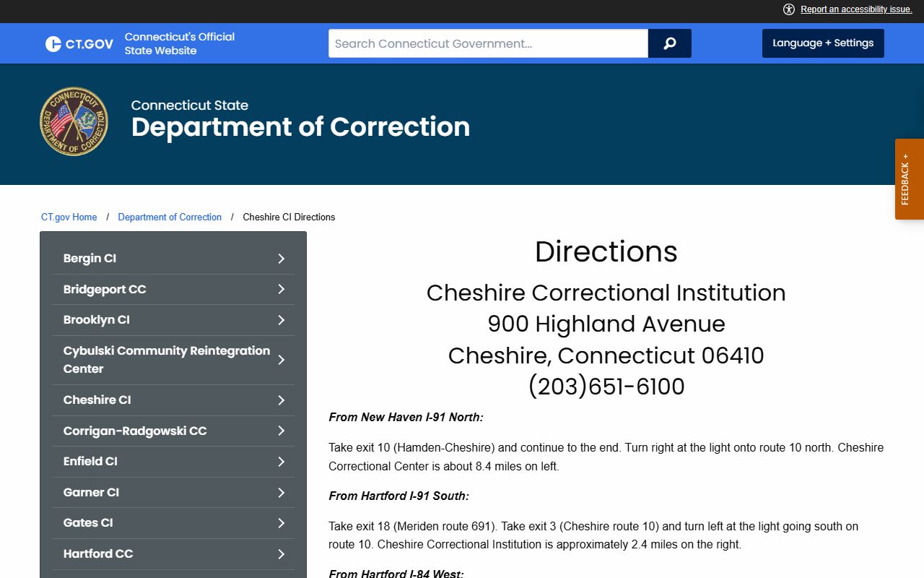Expand the Enfield CI chevron
Viewport: 924px width, 578px height.
(282, 462)
